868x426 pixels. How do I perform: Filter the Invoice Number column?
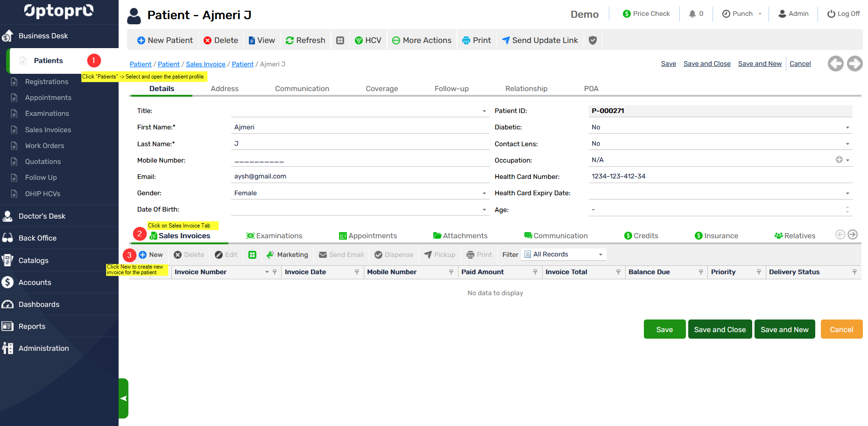click(x=275, y=272)
